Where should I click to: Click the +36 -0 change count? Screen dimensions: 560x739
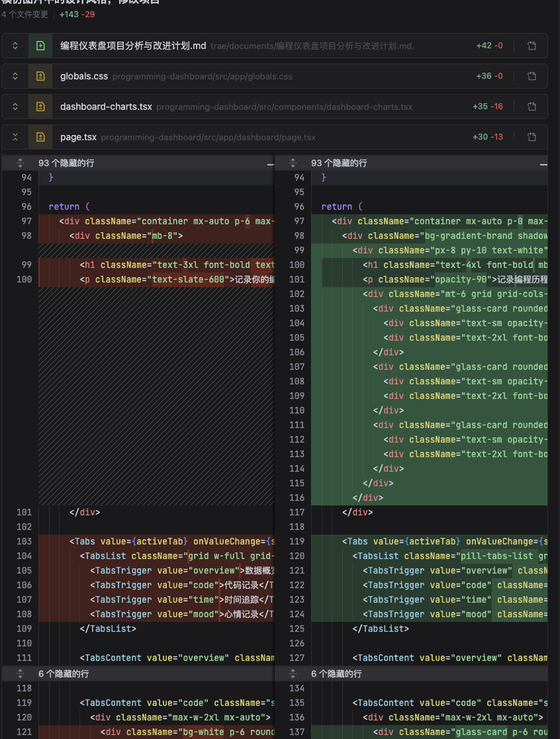(x=489, y=76)
